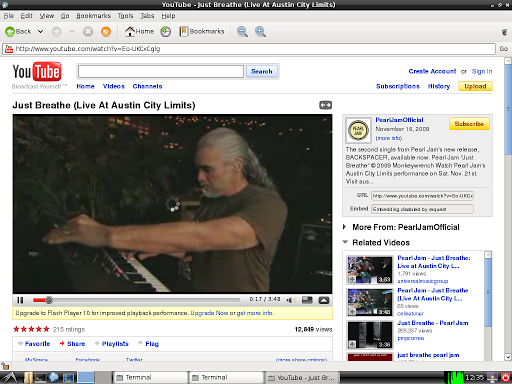Viewport: 512px width, 384px height.
Task: Click the red Share arrow icon
Action: (62, 343)
